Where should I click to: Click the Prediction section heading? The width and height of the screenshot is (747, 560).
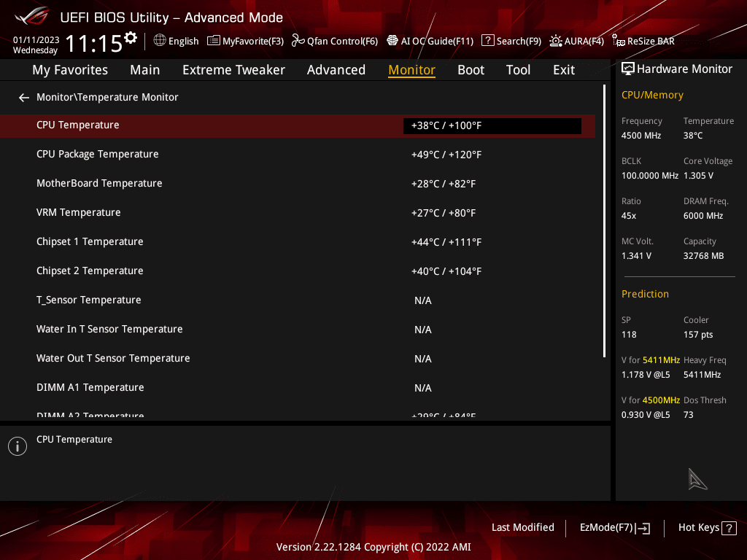tap(645, 294)
